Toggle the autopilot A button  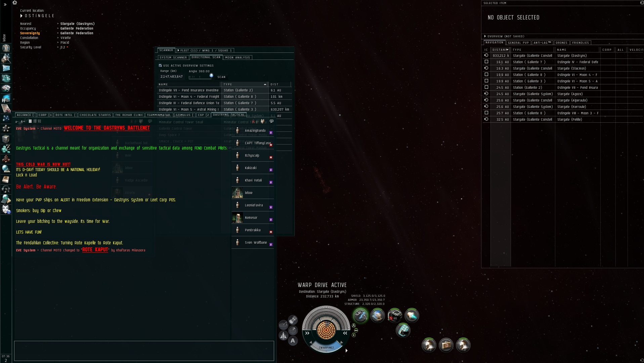(293, 341)
